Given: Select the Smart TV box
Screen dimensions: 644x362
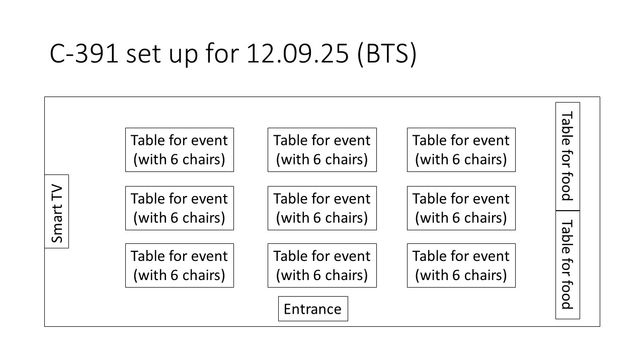Looking at the screenshot, I should 57,211.
